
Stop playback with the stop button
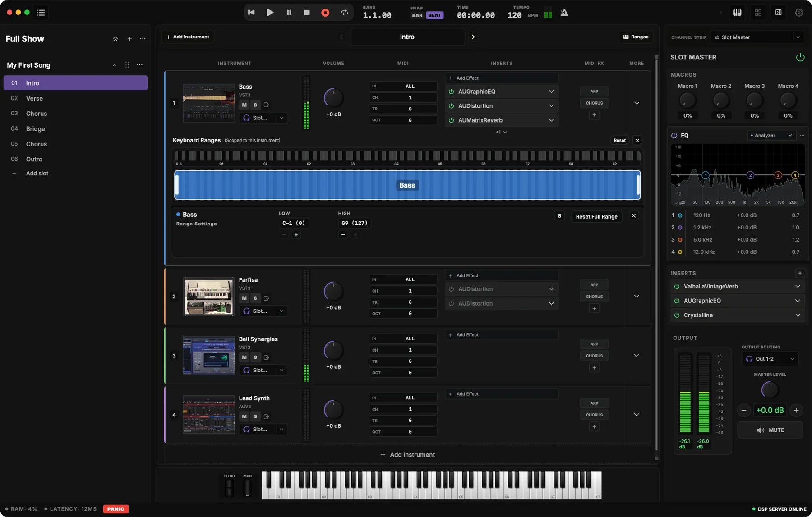point(307,13)
